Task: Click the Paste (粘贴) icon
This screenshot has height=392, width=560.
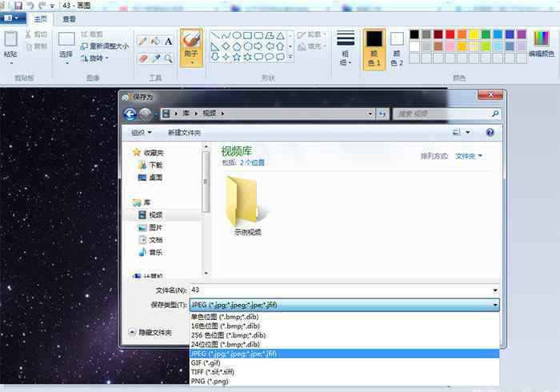Action: [x=10, y=43]
